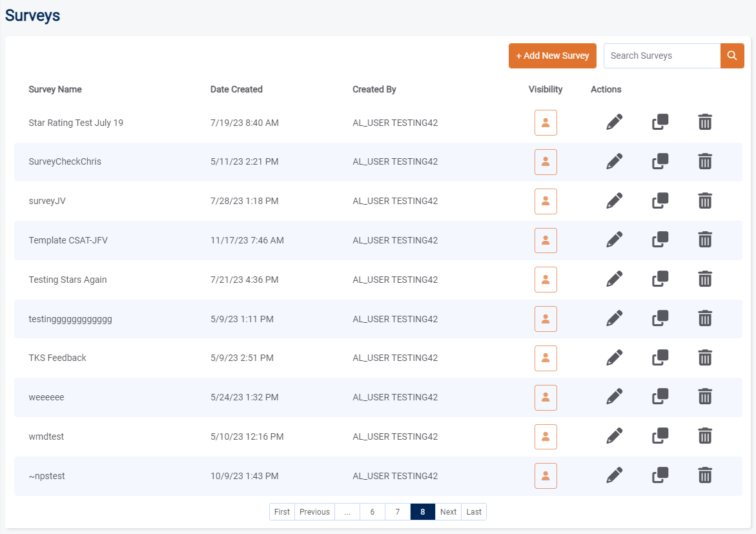Click pencil icon for Template CSAT-JFV

[615, 240]
